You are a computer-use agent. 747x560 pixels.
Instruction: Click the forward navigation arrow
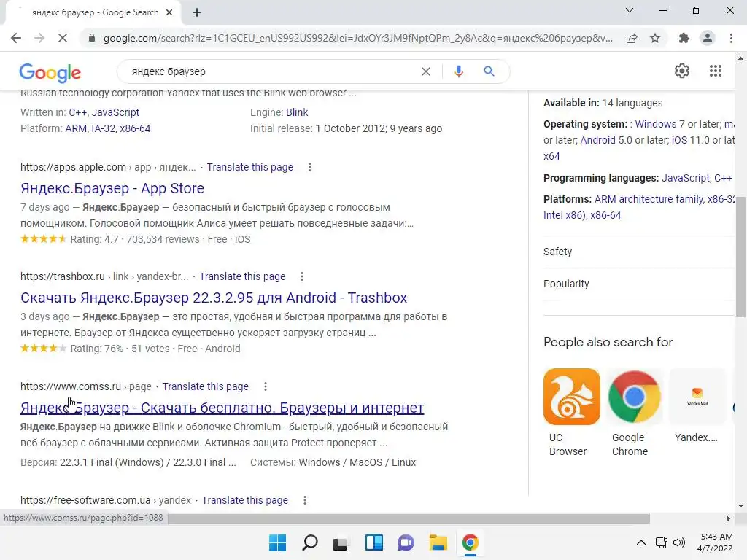(x=39, y=38)
